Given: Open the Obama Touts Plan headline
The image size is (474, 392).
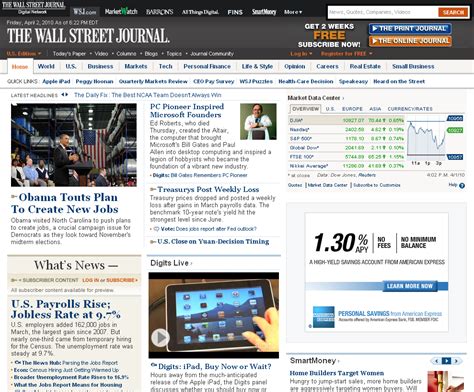Looking at the screenshot, I should 65,203.
